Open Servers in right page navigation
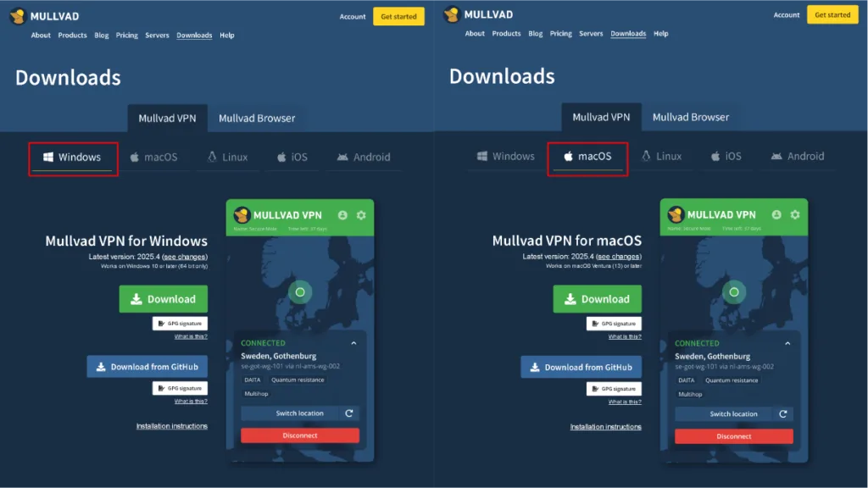The width and height of the screenshot is (868, 488). (591, 33)
